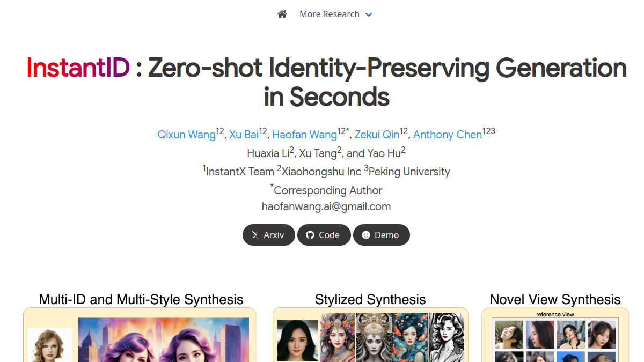Click the Stylized Synthesis heading

tap(370, 299)
